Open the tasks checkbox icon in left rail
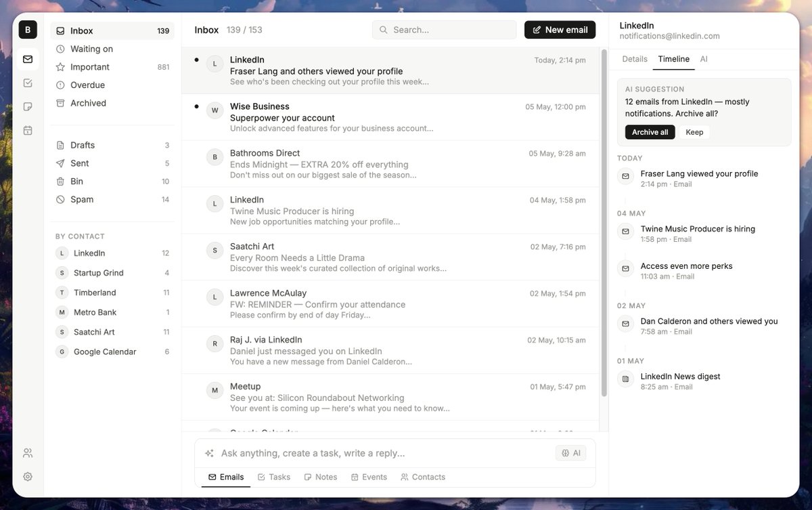This screenshot has height=510, width=812. coord(28,83)
